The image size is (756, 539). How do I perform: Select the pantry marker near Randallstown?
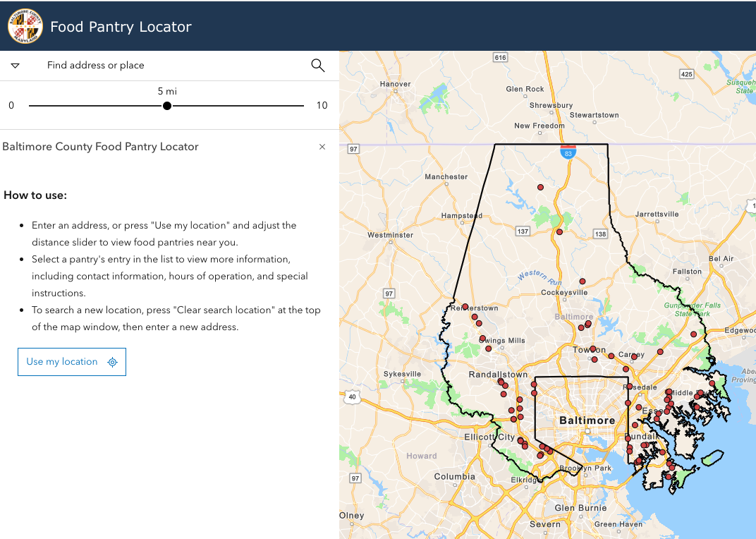500,380
